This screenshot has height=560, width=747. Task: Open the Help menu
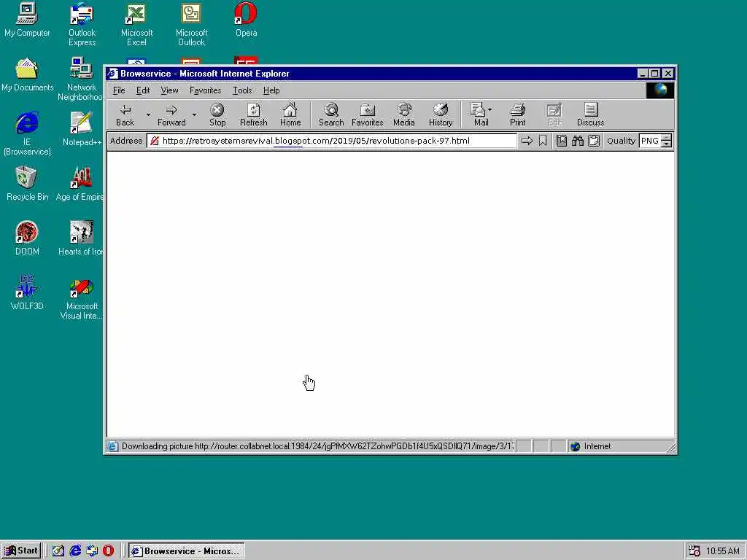pyautogui.click(x=271, y=90)
